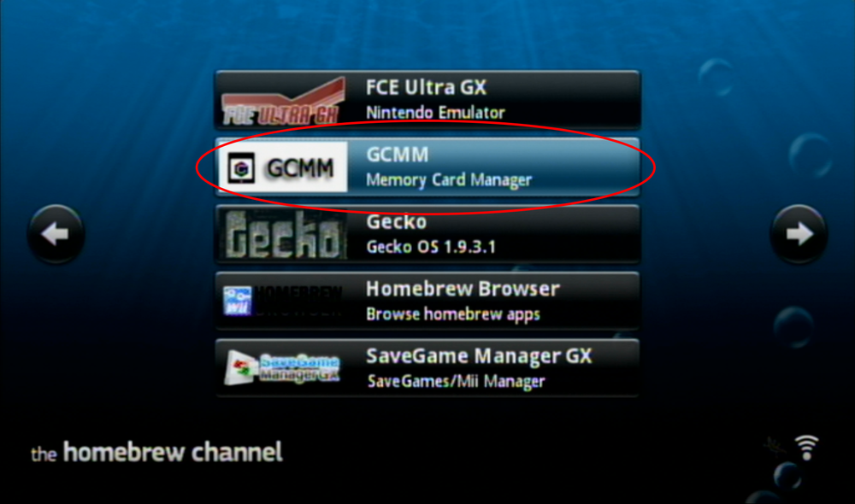Click the Homebrew Browser Wii icon

pyautogui.click(x=237, y=302)
